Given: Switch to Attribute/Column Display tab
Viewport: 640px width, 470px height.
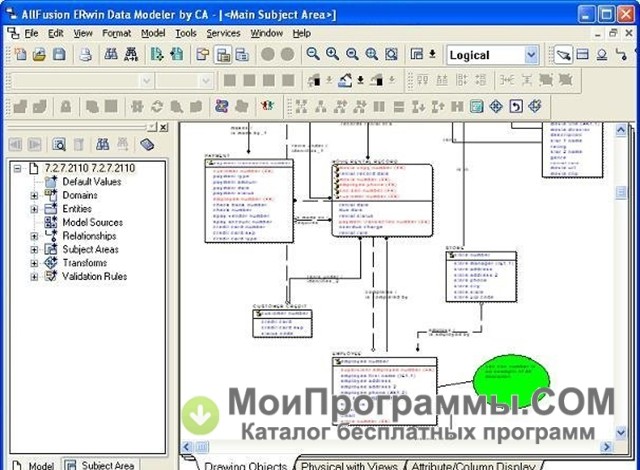Looking at the screenshot, I should pyautogui.click(x=473, y=465).
